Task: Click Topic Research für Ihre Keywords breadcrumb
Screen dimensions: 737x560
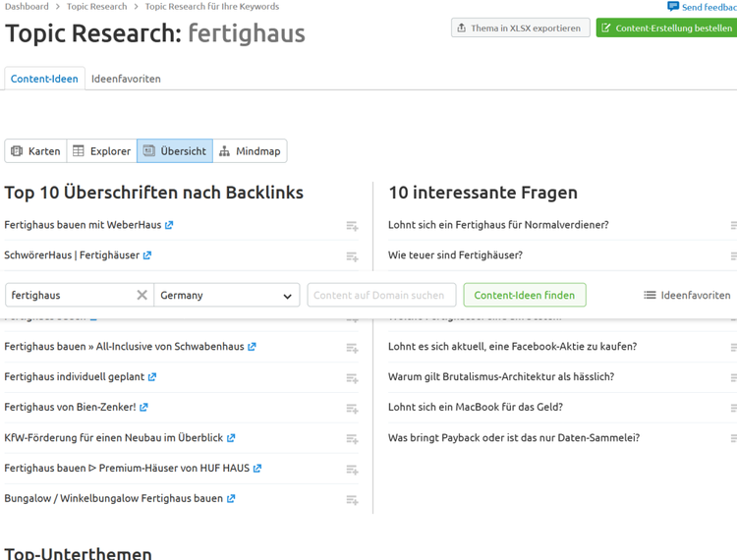Action: coord(212,7)
